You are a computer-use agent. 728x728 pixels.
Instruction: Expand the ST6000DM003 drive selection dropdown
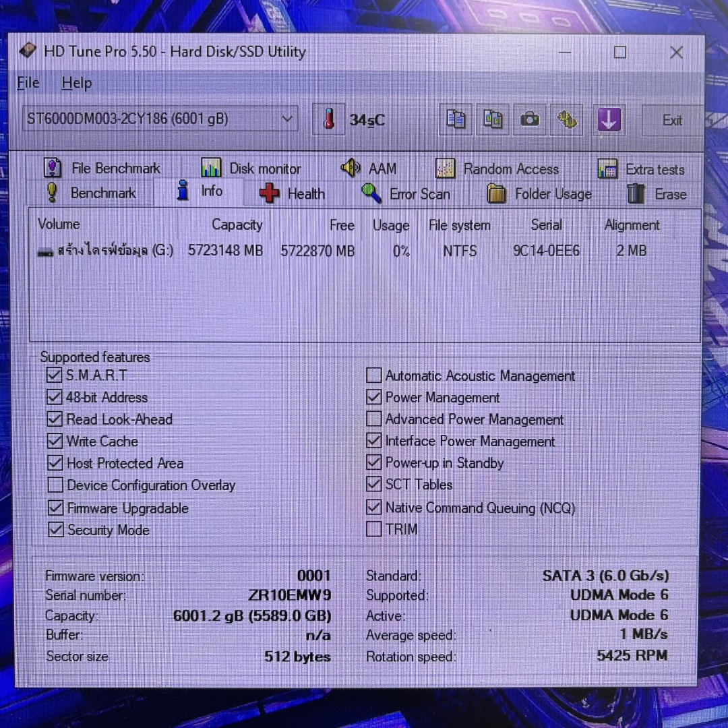pos(287,119)
